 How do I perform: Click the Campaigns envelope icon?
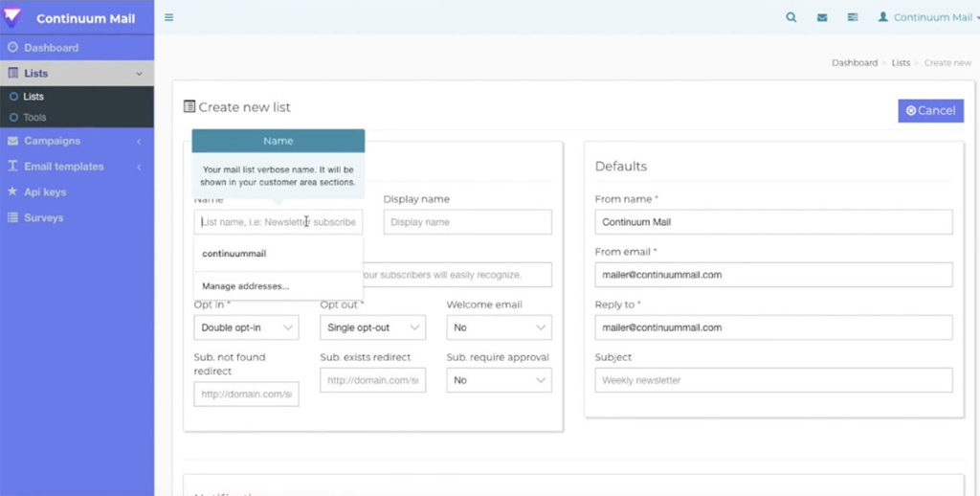12,141
